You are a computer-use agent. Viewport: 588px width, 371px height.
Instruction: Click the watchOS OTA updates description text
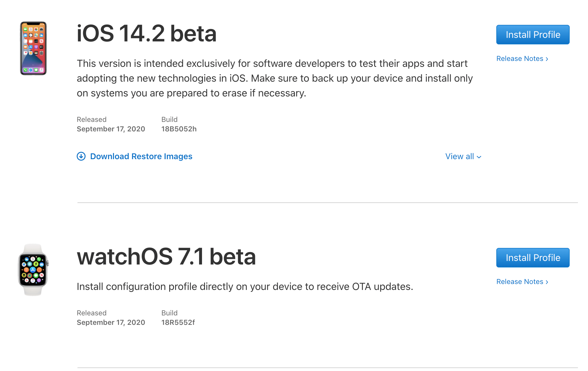(x=245, y=287)
